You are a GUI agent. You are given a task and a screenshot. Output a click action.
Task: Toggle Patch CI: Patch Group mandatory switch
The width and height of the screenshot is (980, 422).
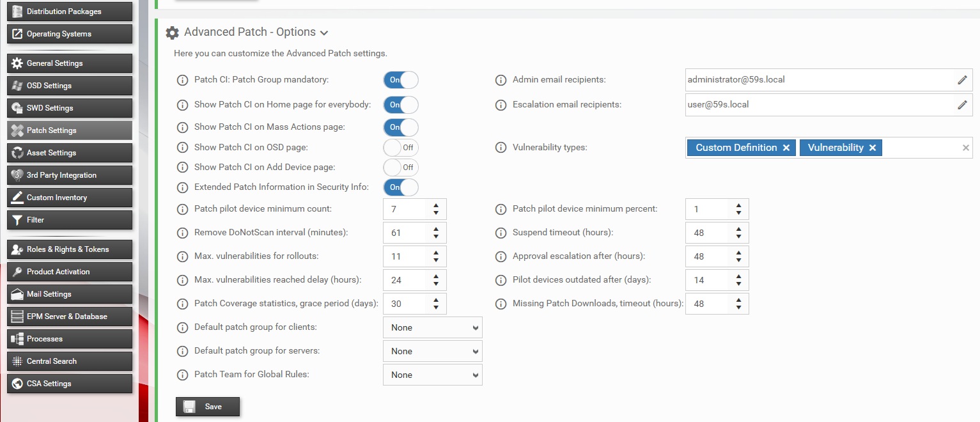400,80
